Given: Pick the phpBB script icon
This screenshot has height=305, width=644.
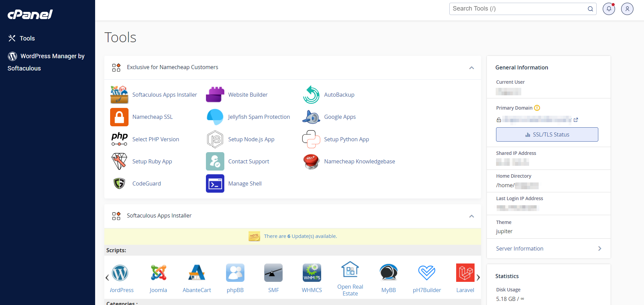Looking at the screenshot, I should click(235, 273).
